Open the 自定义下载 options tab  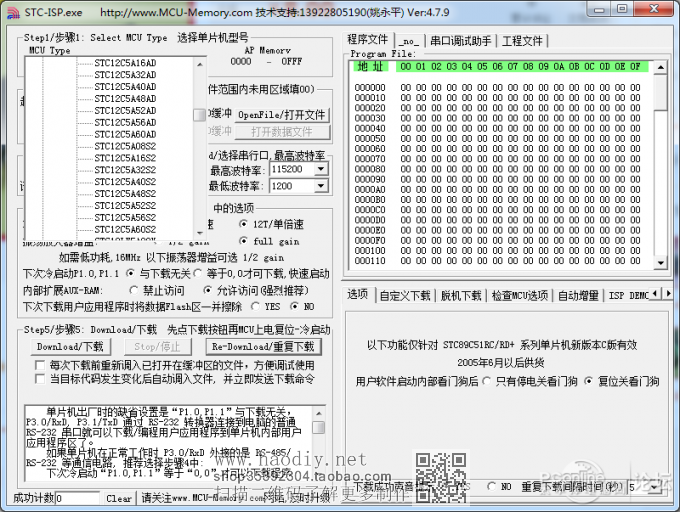point(405,295)
